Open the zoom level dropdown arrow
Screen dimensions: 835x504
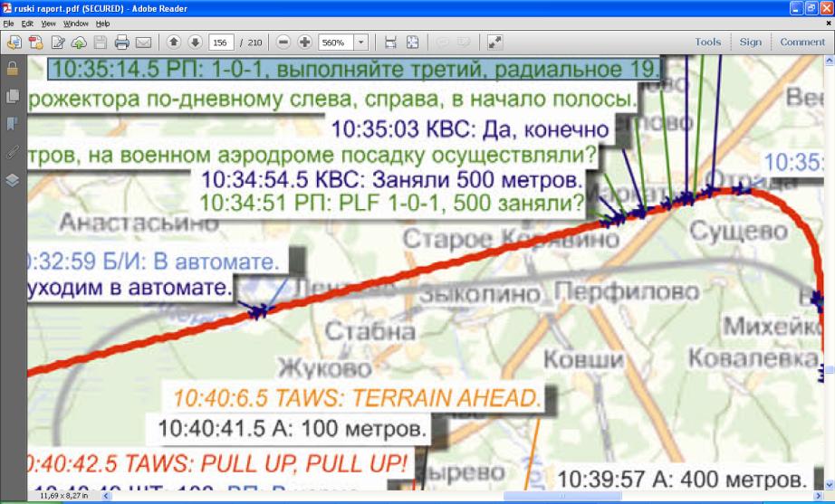pyautogui.click(x=361, y=43)
